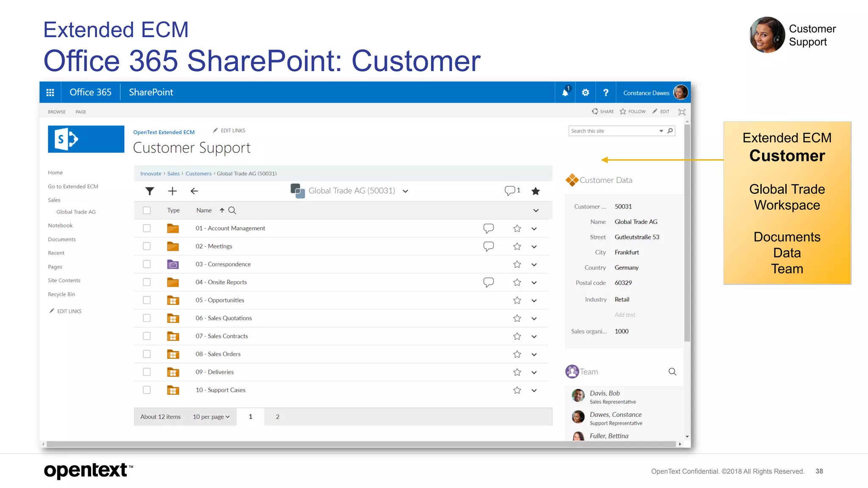
Task: Click the SHARE button
Action: [603, 111]
